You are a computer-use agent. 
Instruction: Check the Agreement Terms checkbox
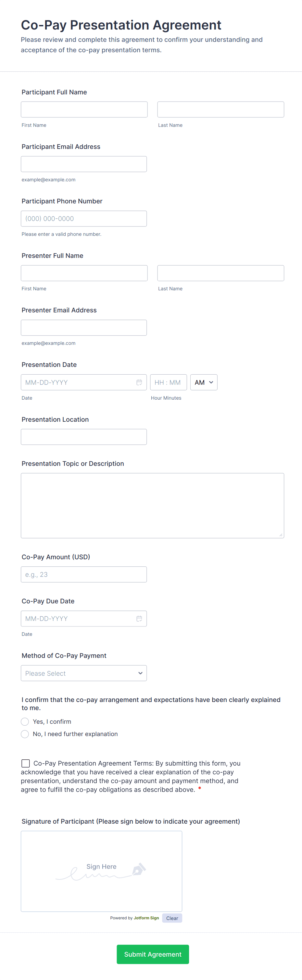click(x=26, y=763)
